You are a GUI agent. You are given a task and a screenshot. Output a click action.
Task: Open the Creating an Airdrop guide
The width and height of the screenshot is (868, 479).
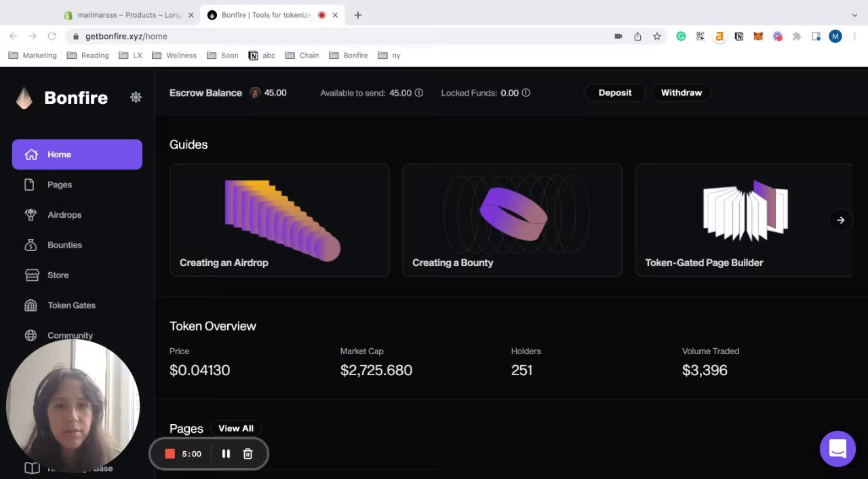click(x=279, y=220)
